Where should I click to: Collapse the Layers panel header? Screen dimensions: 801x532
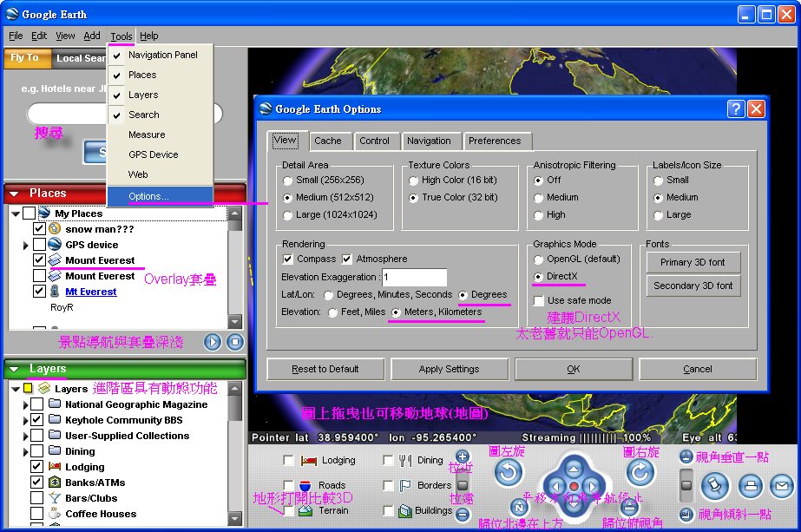pos(14,369)
